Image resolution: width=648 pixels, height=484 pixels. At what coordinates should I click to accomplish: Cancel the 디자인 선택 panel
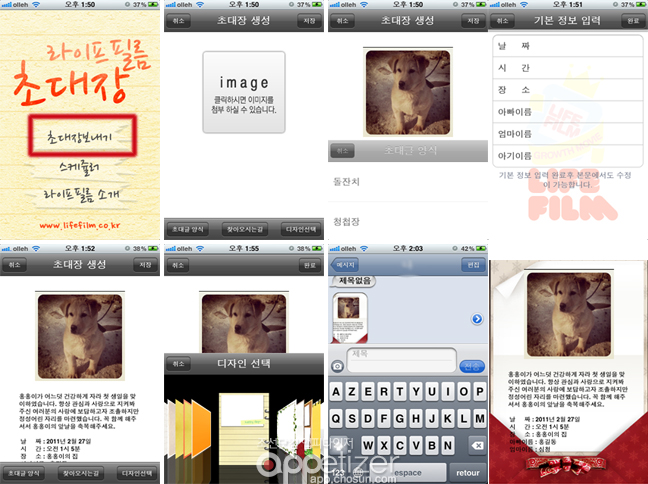click(x=179, y=364)
